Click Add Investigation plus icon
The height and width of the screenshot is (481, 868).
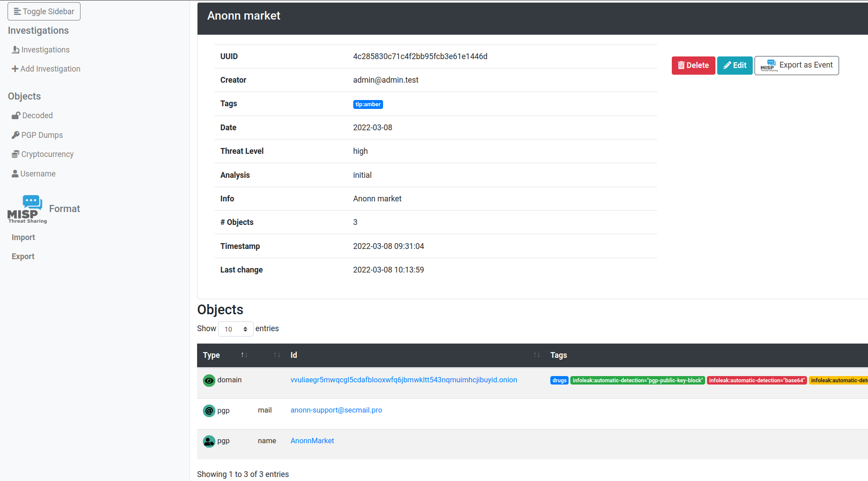click(x=15, y=69)
